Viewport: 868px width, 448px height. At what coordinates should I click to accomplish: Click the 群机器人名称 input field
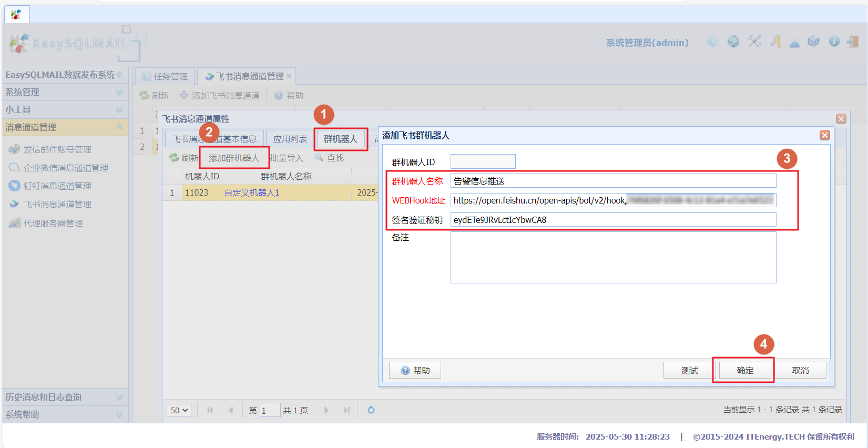click(612, 181)
